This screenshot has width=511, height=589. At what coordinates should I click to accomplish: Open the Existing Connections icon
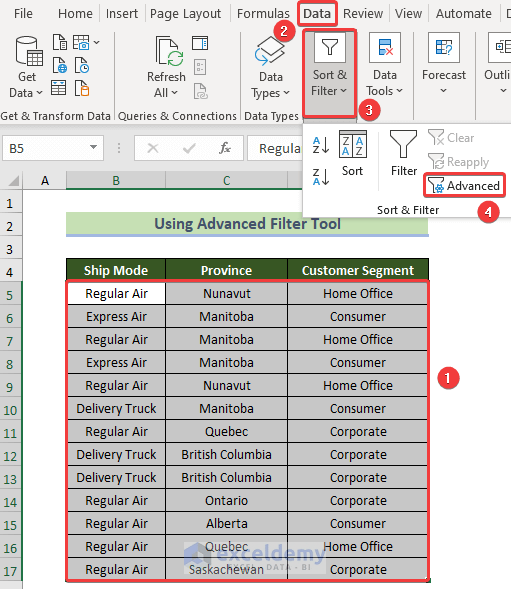(x=82, y=89)
